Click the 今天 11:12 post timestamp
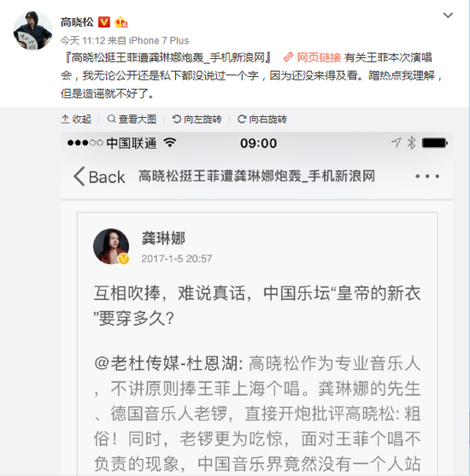The width and height of the screenshot is (470, 476). [x=83, y=40]
